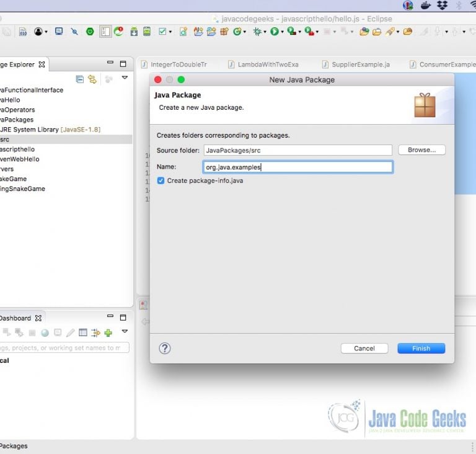Switch to the ConsumerExample editor tab
The image size is (476, 454).
(443, 65)
